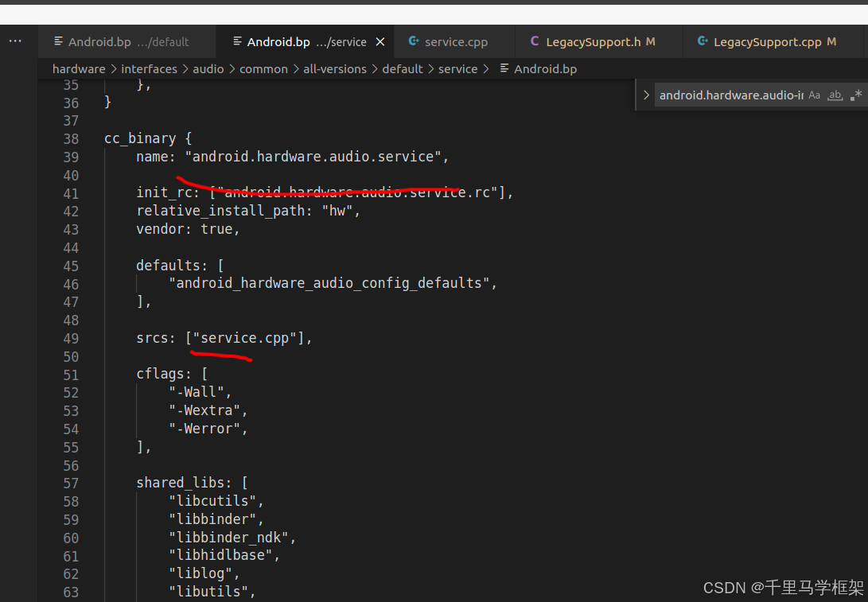Open the all-versions breadcrumb segment
Viewport: 868px width, 602px height.
pos(335,69)
